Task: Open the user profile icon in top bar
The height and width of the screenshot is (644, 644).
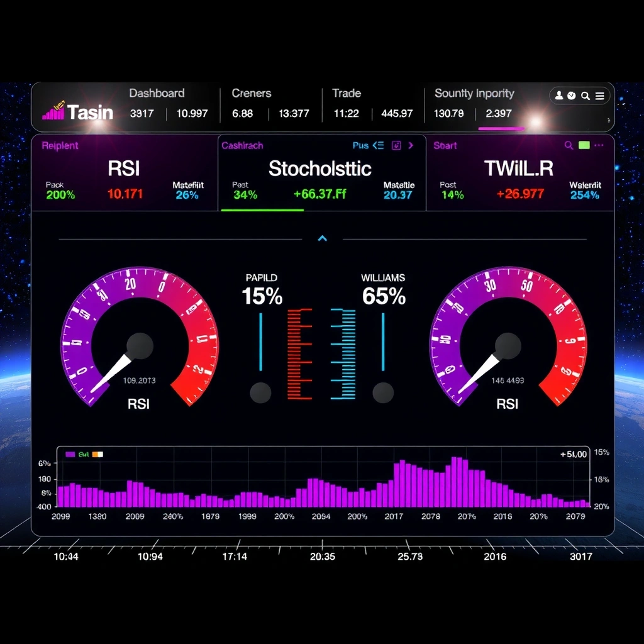Action: [559, 96]
